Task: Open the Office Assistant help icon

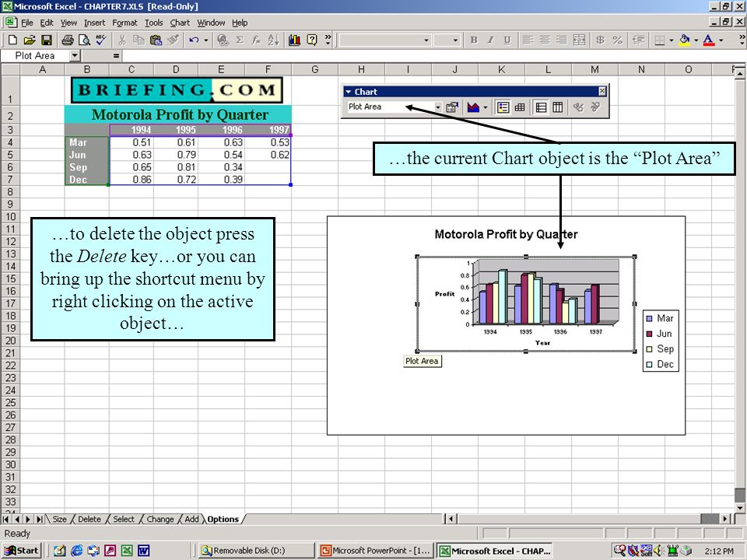Action: pyautogui.click(x=312, y=40)
